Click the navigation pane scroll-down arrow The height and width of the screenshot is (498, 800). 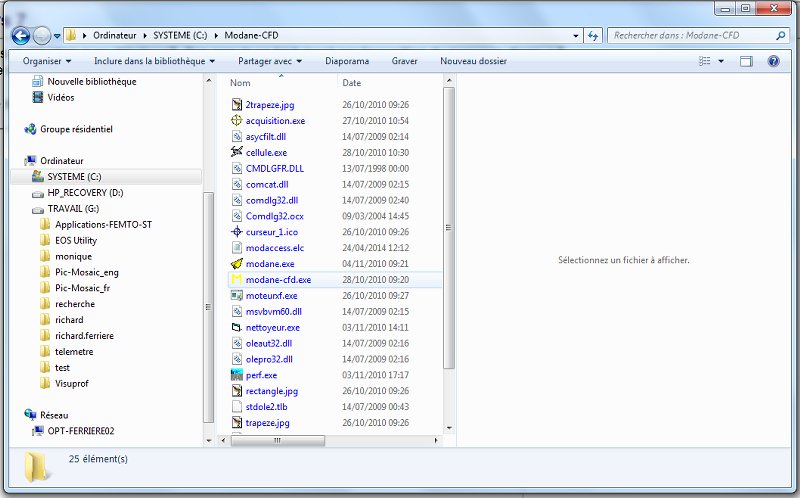[209, 440]
